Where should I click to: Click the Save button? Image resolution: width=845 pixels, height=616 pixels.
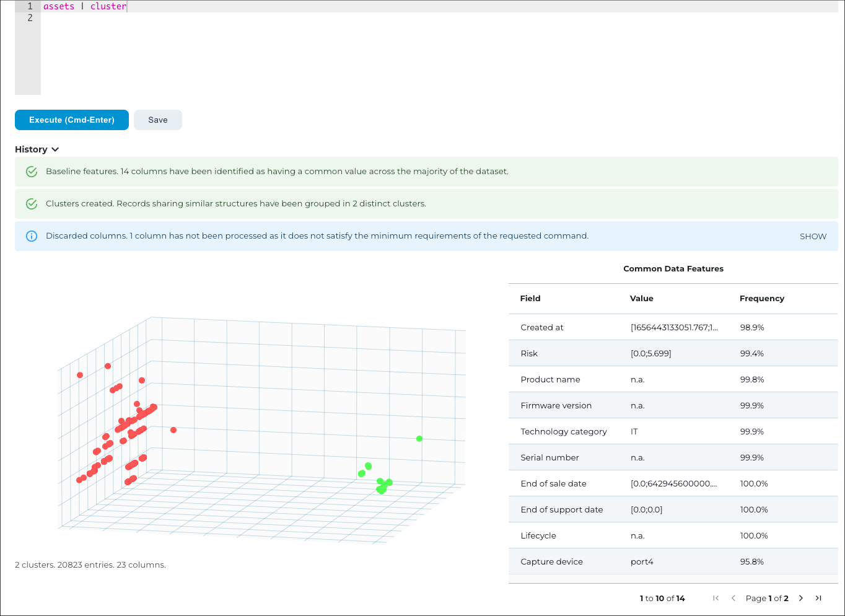158,120
